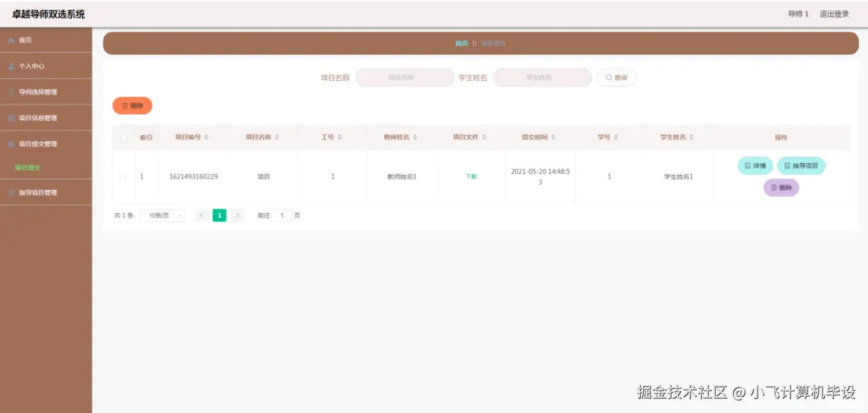
Task: Open 个人中心 in the sidebar
Action: 46,66
